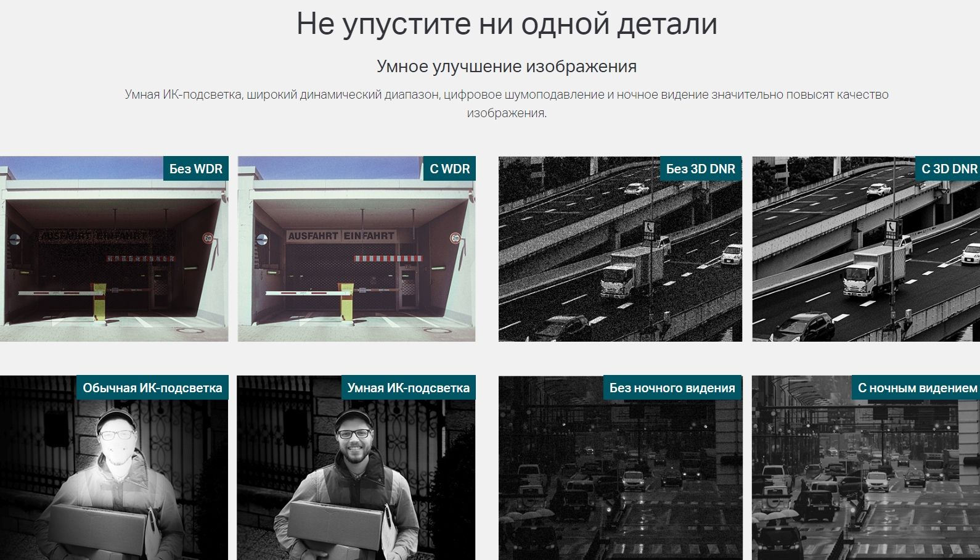The height and width of the screenshot is (560, 980).
Task: Click the "С 3D DNR" label badge
Action: coord(948,168)
